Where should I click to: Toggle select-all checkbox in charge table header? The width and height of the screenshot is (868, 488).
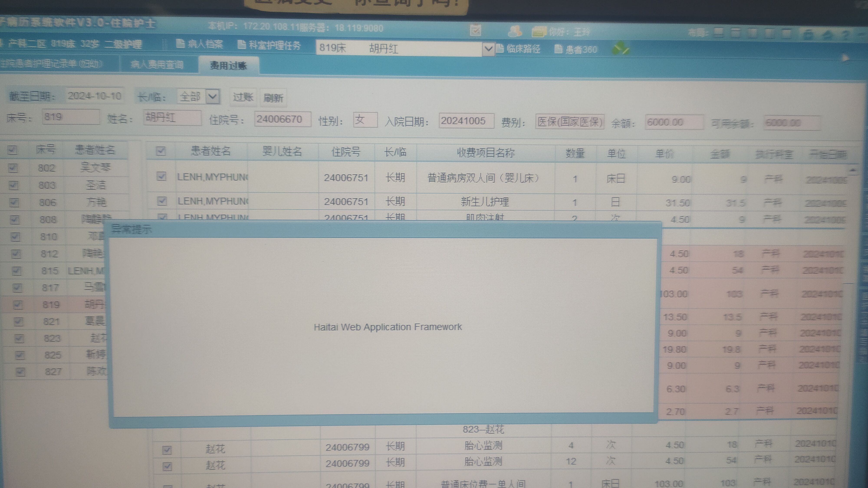point(161,151)
